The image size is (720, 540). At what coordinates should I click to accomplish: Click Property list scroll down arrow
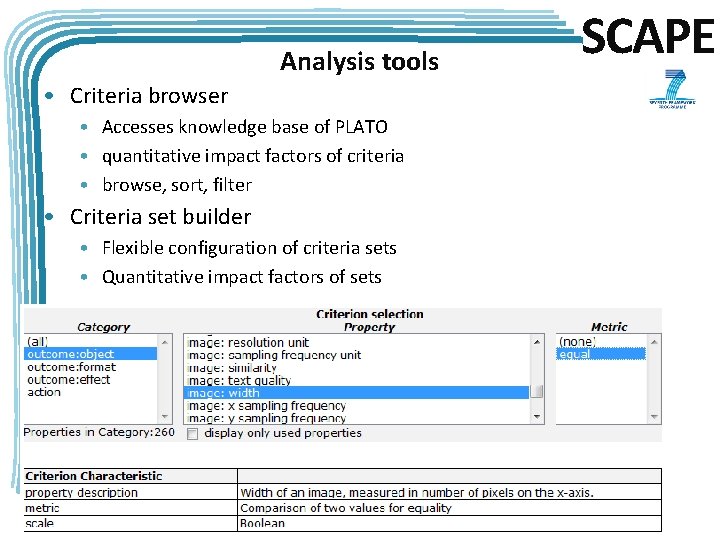pos(536,416)
